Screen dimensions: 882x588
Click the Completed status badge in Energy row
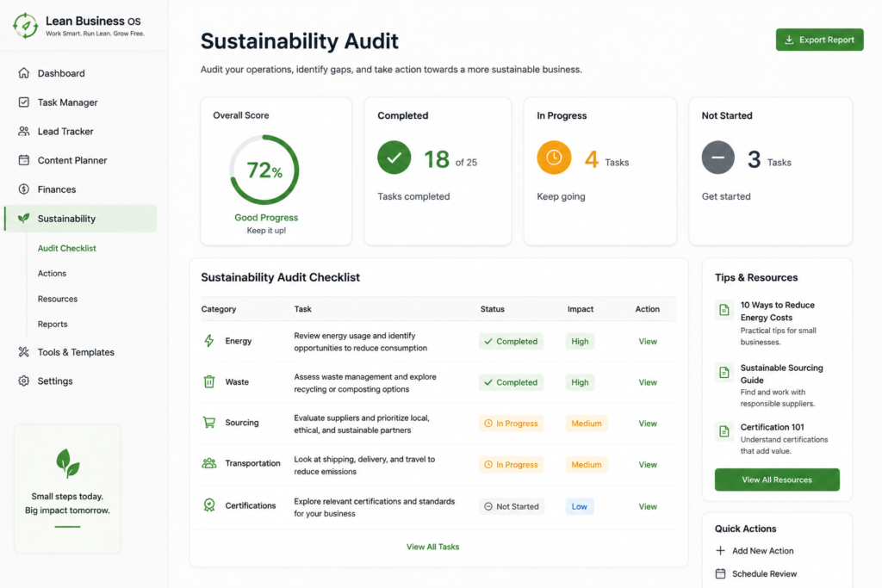pyautogui.click(x=511, y=341)
